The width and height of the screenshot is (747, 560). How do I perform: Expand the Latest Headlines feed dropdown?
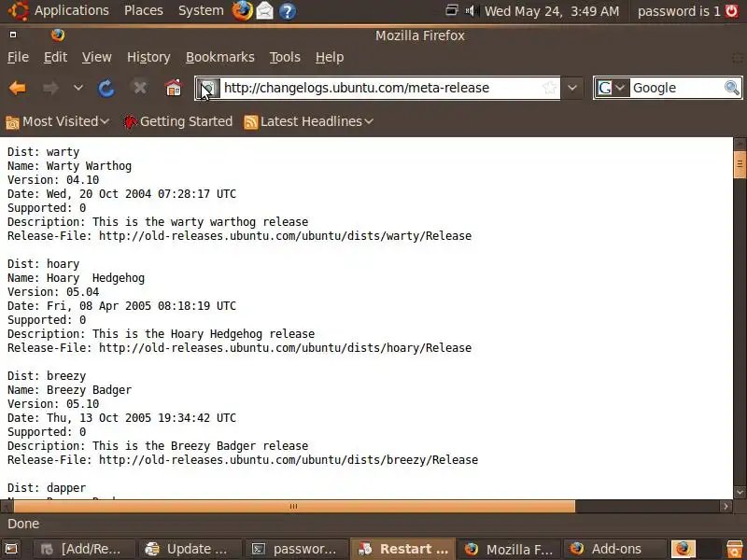[309, 122]
